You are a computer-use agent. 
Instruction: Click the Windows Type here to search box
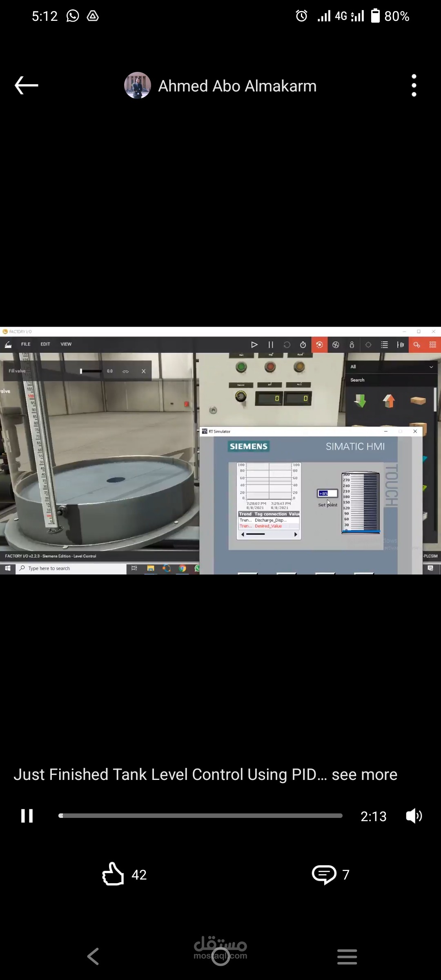pyautogui.click(x=71, y=568)
